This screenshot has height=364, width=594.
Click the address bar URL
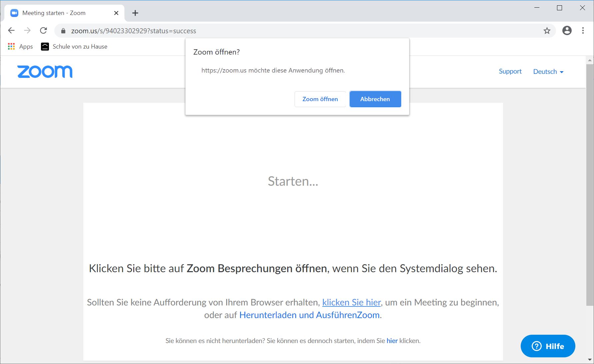coord(134,31)
